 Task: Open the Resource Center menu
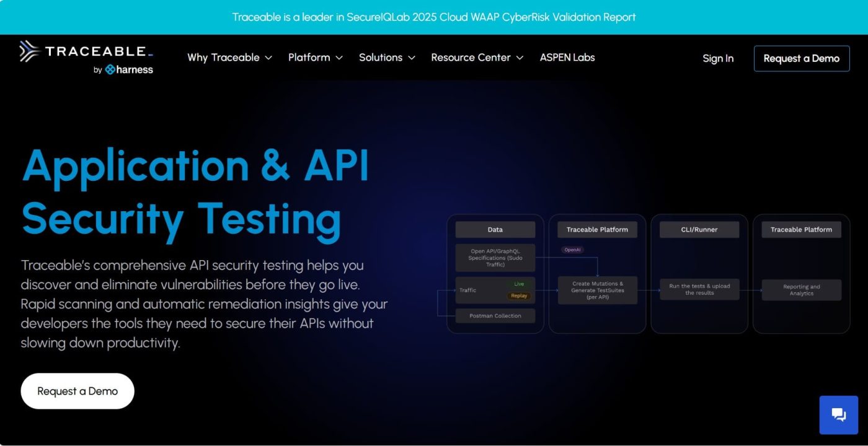[477, 58]
